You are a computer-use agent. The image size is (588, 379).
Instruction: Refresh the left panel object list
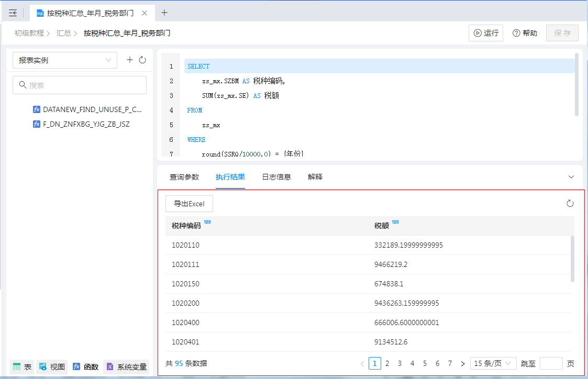142,60
